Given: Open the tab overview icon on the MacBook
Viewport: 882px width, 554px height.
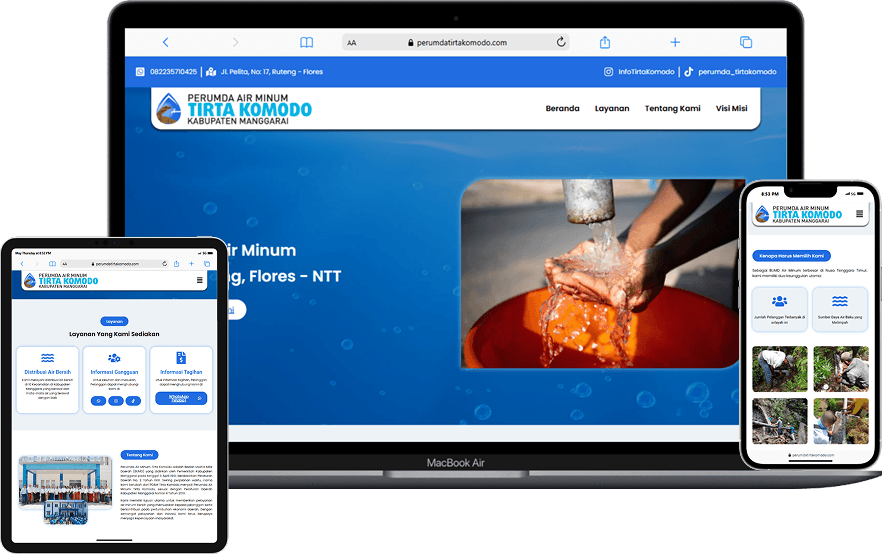Looking at the screenshot, I should pyautogui.click(x=746, y=43).
